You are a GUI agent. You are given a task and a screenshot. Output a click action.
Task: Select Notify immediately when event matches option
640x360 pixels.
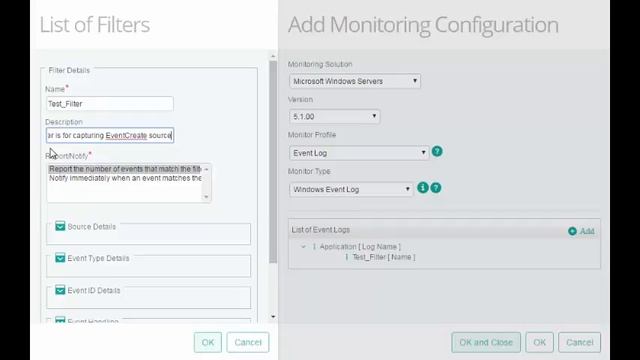click(125, 178)
